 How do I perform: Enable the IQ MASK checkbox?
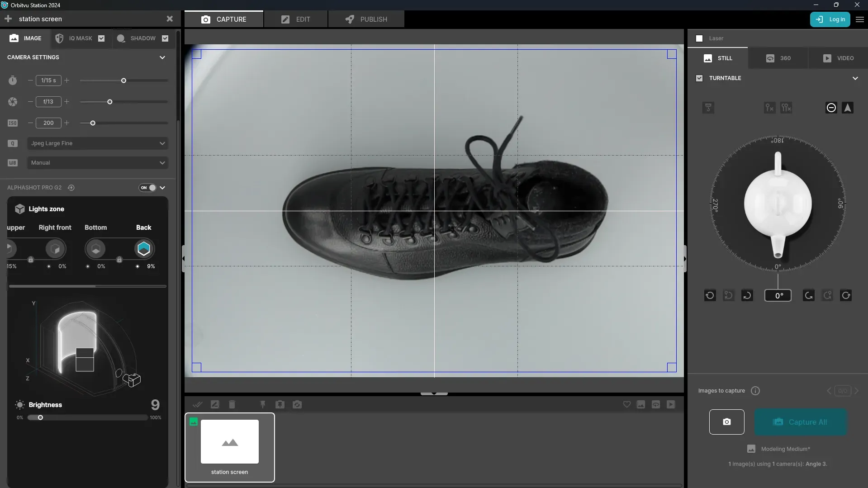click(101, 38)
